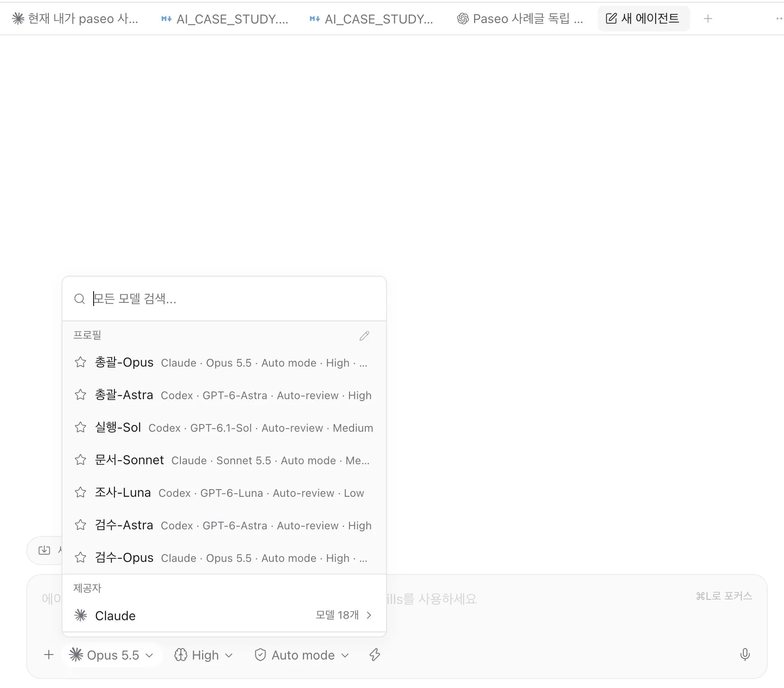Click the search magnifier icon
The height and width of the screenshot is (688, 784).
[80, 299]
